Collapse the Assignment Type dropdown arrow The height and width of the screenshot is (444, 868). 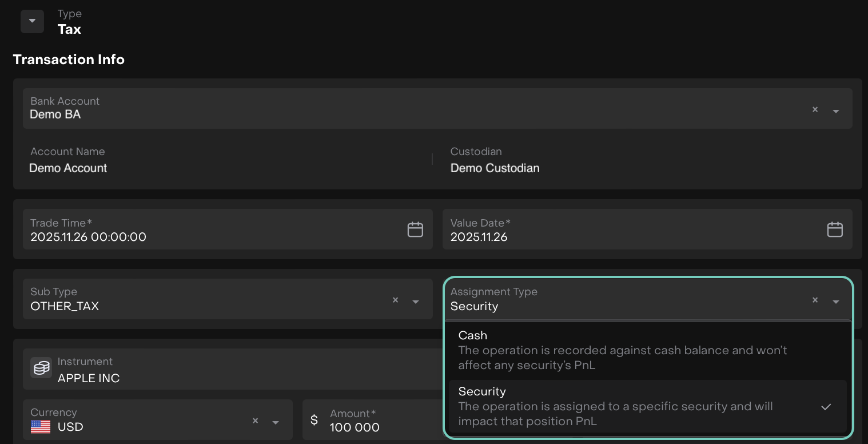coord(835,302)
